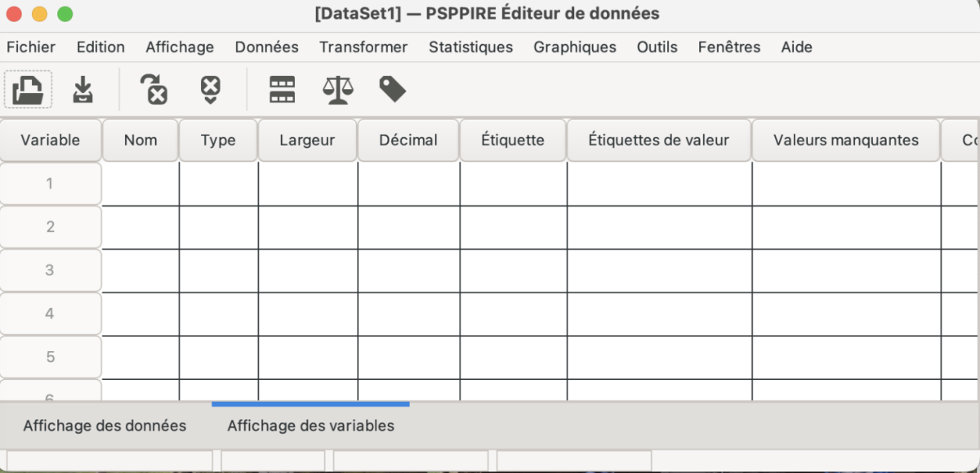
Task: Click the Étiquettes de valeur column header
Action: point(658,140)
